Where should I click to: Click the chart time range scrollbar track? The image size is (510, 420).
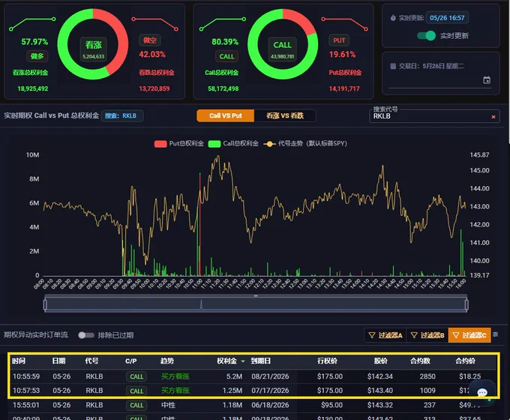pyautogui.click(x=256, y=304)
